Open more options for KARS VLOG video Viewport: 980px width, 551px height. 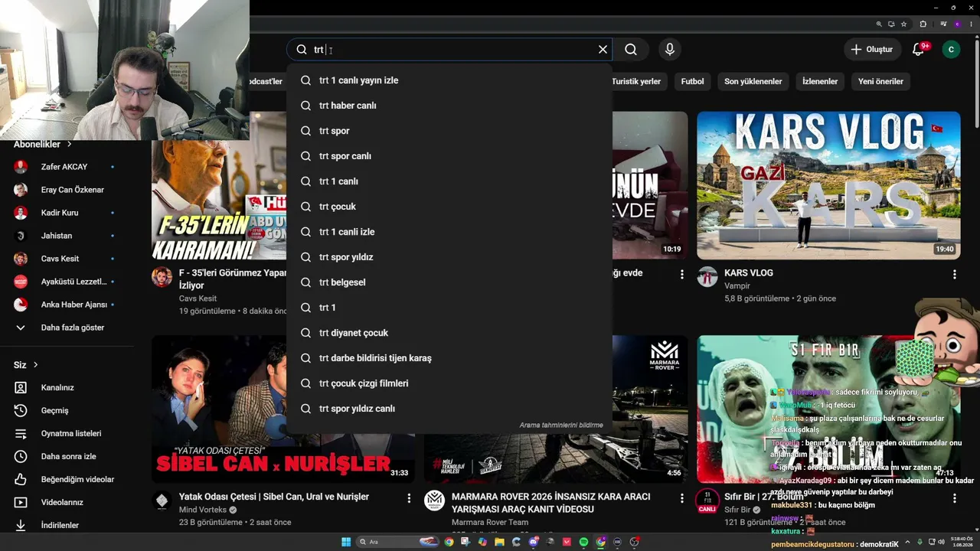(x=955, y=274)
